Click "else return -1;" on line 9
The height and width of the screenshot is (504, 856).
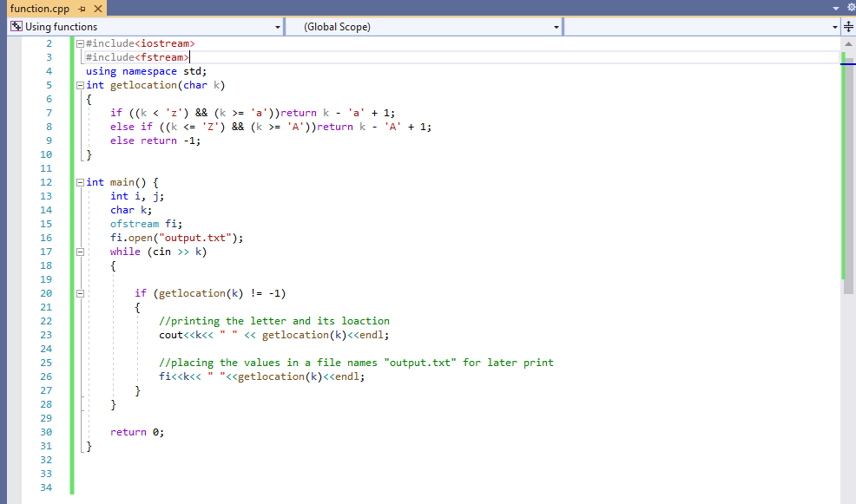pos(155,141)
